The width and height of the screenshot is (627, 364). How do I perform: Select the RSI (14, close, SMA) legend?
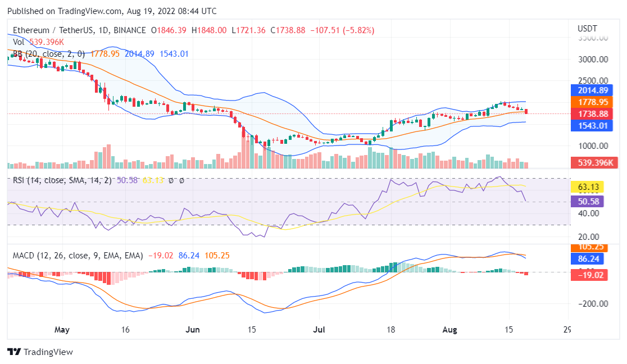click(x=62, y=180)
